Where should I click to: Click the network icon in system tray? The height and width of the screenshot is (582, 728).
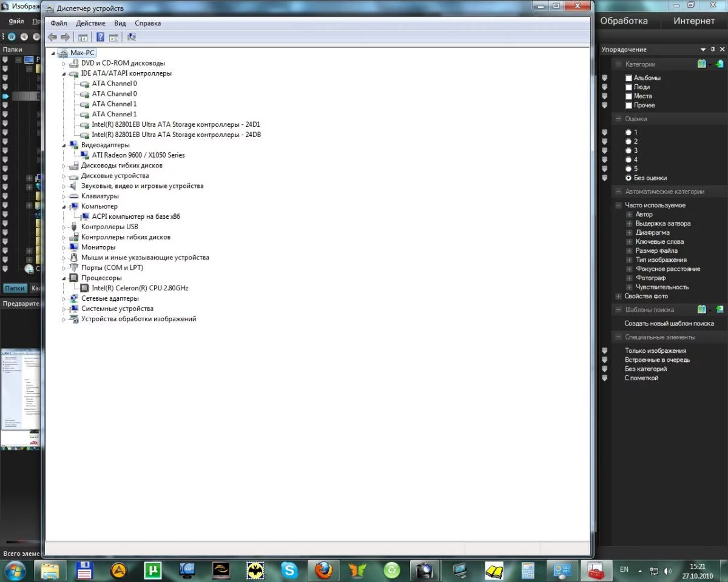tap(654, 570)
